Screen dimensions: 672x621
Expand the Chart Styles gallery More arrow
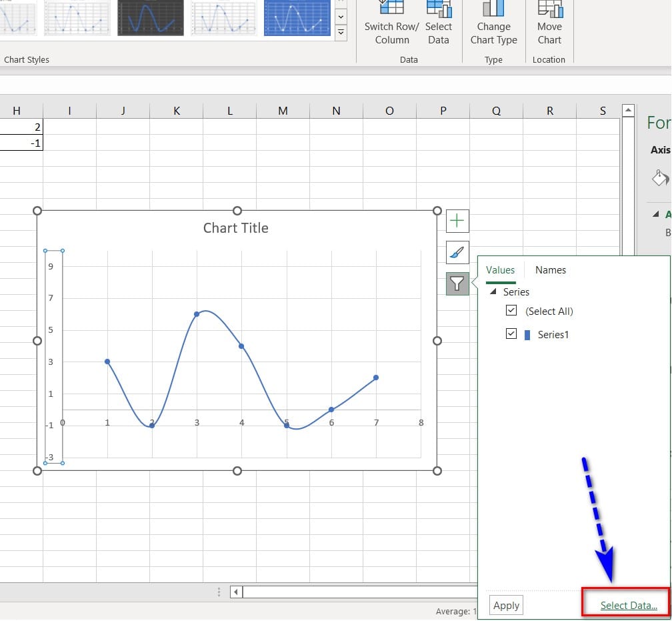coord(341,31)
